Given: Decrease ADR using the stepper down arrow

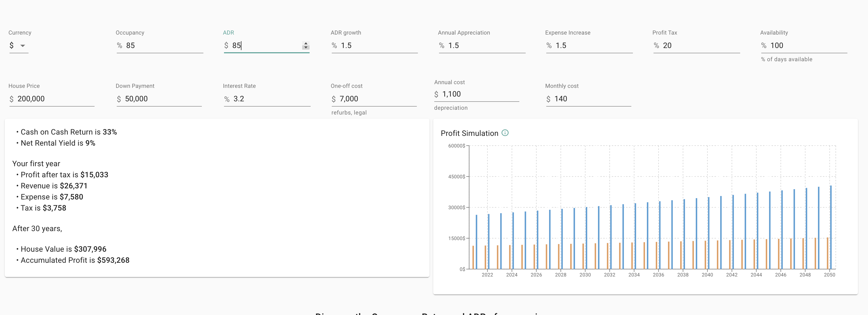Looking at the screenshot, I should click(x=306, y=47).
